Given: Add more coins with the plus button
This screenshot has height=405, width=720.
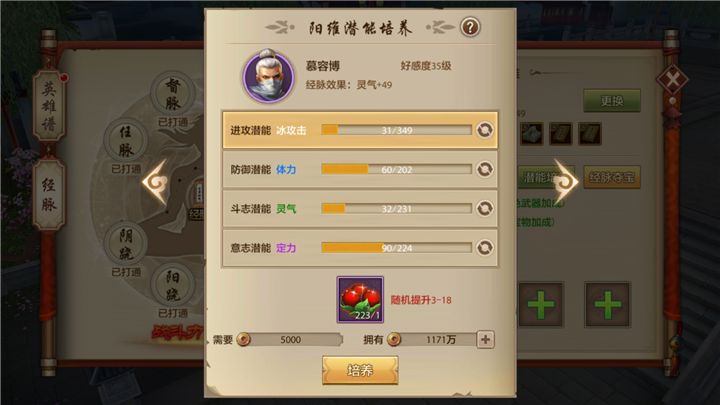Looking at the screenshot, I should 485,339.
